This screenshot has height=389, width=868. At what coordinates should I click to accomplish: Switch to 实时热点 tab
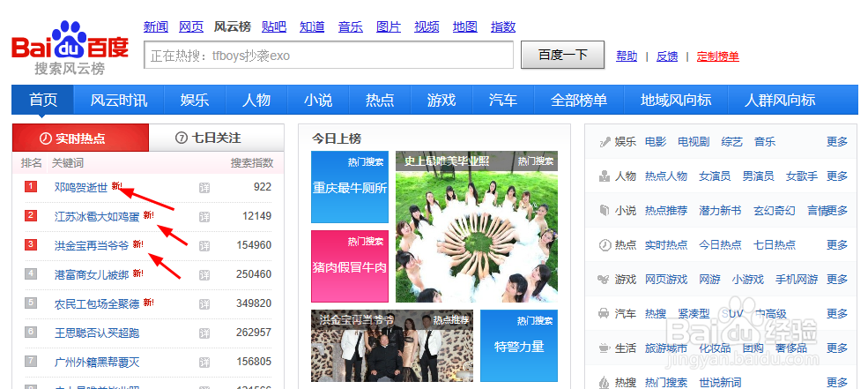click(x=81, y=138)
